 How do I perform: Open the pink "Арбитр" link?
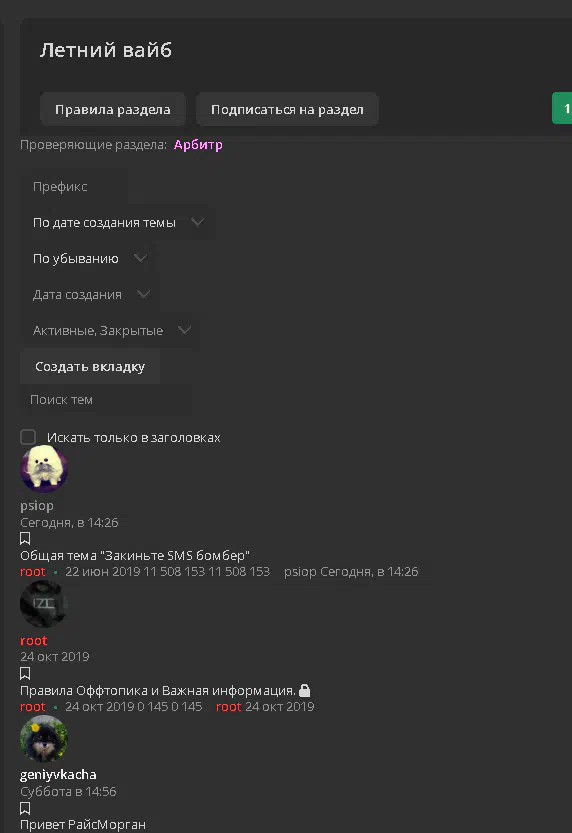pyautogui.click(x=198, y=144)
